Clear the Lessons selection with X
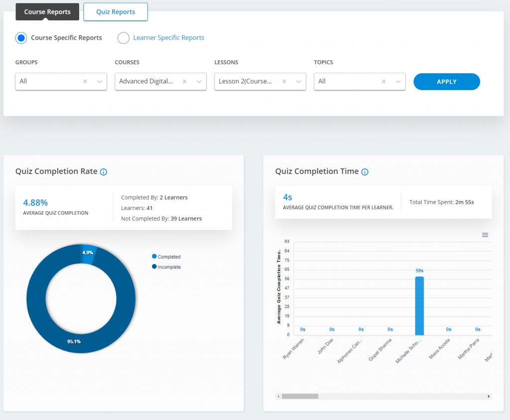This screenshot has width=510, height=420. (x=284, y=82)
